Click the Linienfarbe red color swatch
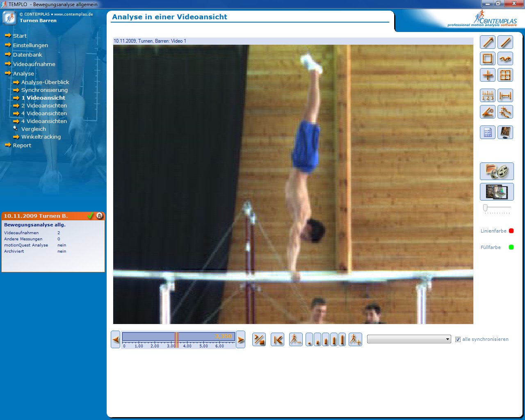The image size is (525, 420). (x=511, y=231)
